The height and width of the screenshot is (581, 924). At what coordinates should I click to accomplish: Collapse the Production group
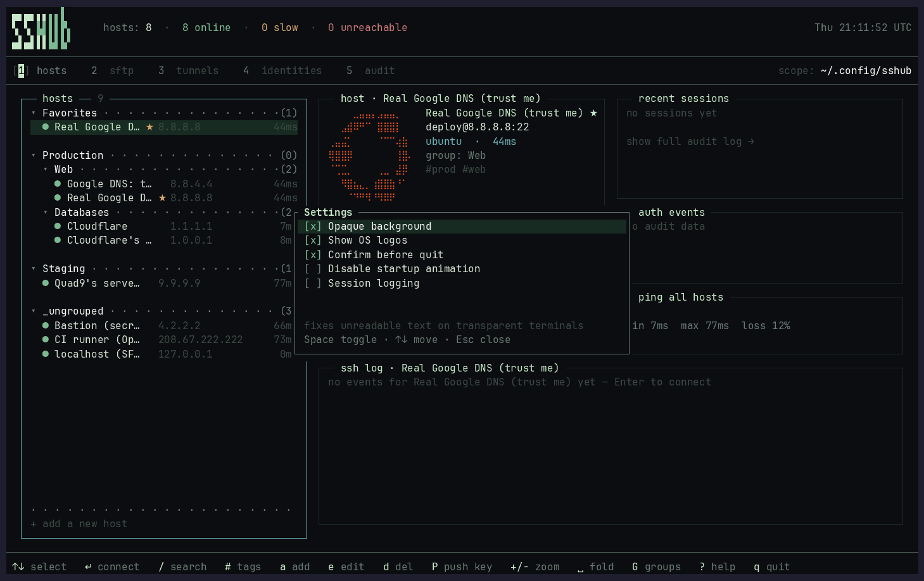[34, 155]
